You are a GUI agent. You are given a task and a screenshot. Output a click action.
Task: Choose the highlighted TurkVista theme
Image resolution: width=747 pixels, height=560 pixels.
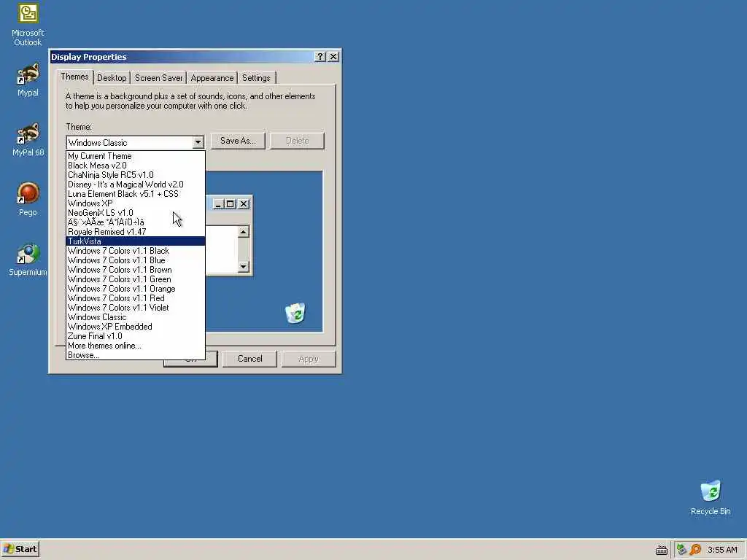[x=135, y=241]
